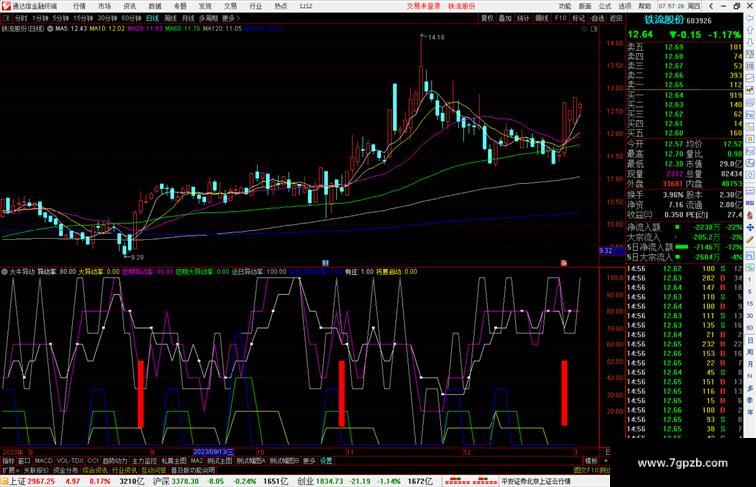Switch to 30分钟 period
756x487 pixels.
click(107, 18)
